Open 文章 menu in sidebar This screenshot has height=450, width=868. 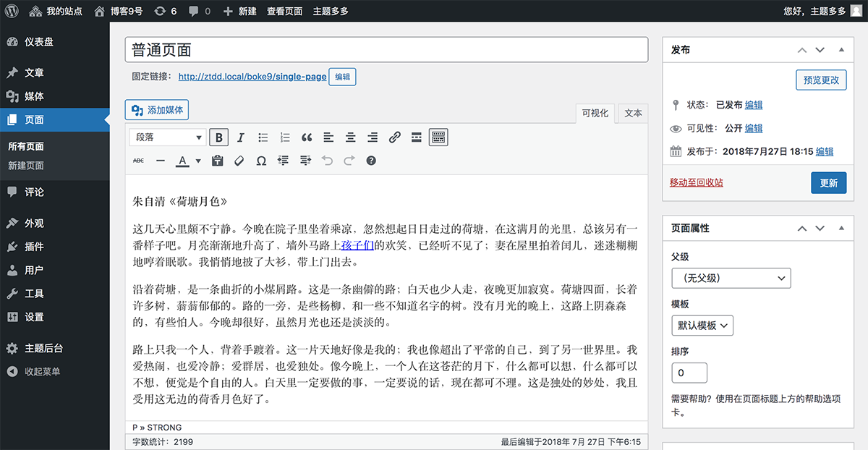[55, 72]
